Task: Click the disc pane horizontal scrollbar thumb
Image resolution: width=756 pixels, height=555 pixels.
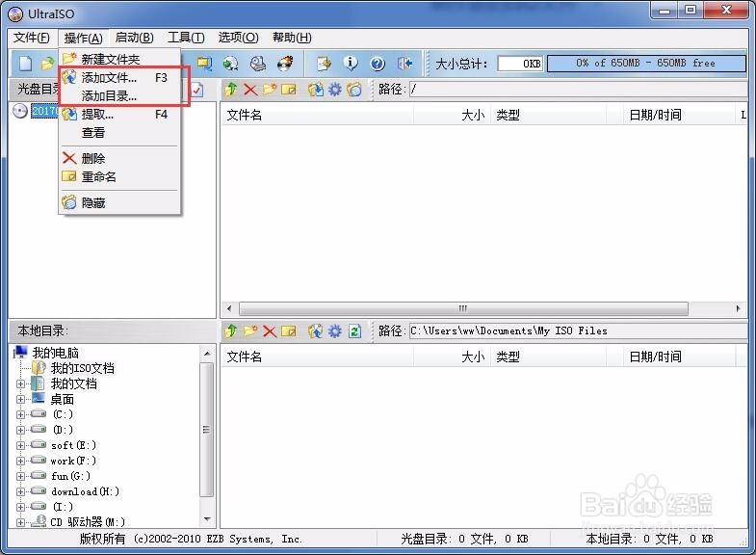Action: (463, 308)
